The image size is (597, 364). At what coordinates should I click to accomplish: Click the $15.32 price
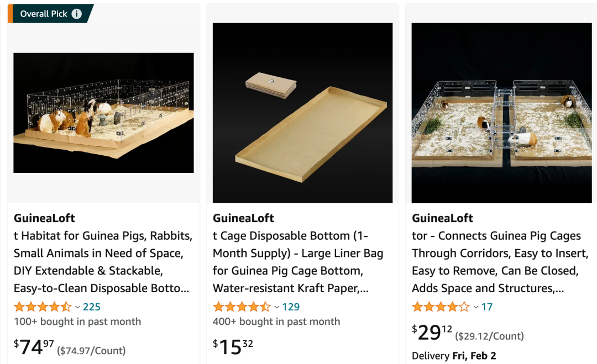point(233,347)
